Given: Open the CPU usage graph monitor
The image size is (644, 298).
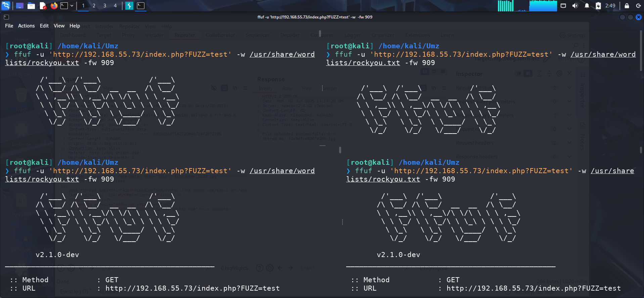Looking at the screenshot, I should pyautogui.click(x=505, y=6).
